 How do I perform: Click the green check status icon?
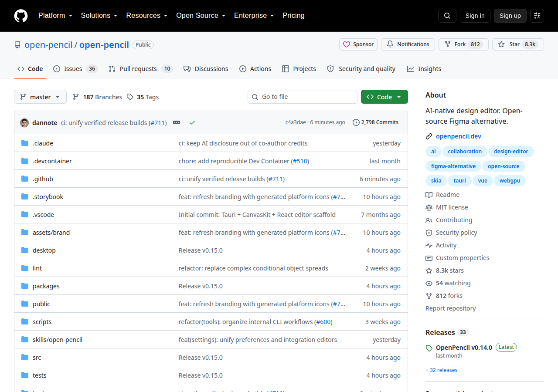(x=192, y=123)
